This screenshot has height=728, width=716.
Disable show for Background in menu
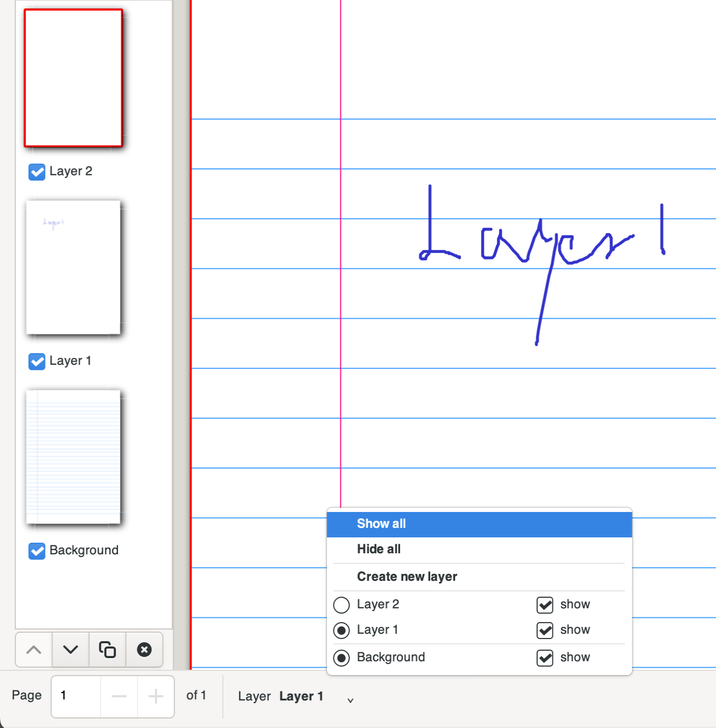(x=545, y=658)
